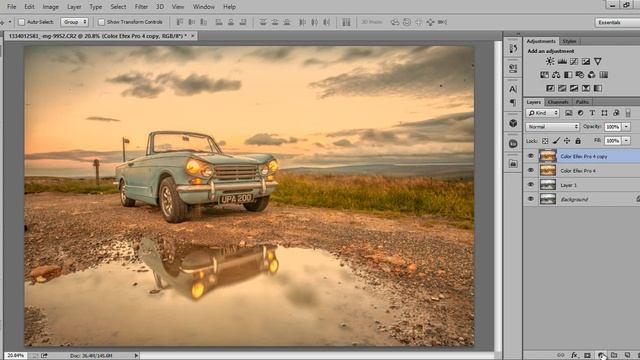Expand the status bar info arrow
640x360 pixels.
click(136, 356)
